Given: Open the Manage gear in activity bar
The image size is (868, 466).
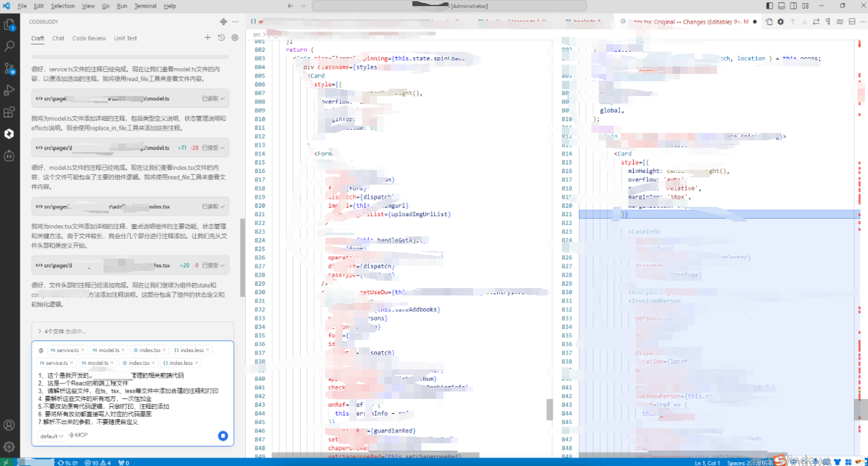Looking at the screenshot, I should (9, 446).
